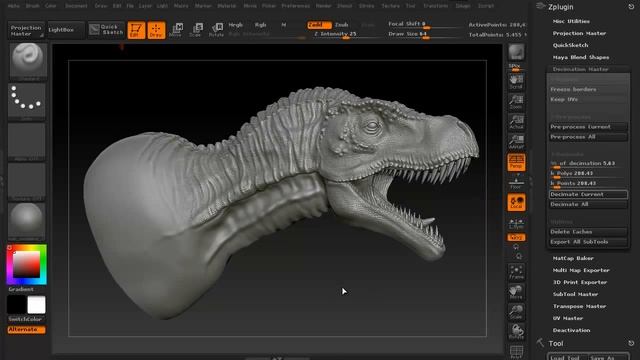
Task: Expand Multi Map Exporter section
Action: (x=581, y=270)
